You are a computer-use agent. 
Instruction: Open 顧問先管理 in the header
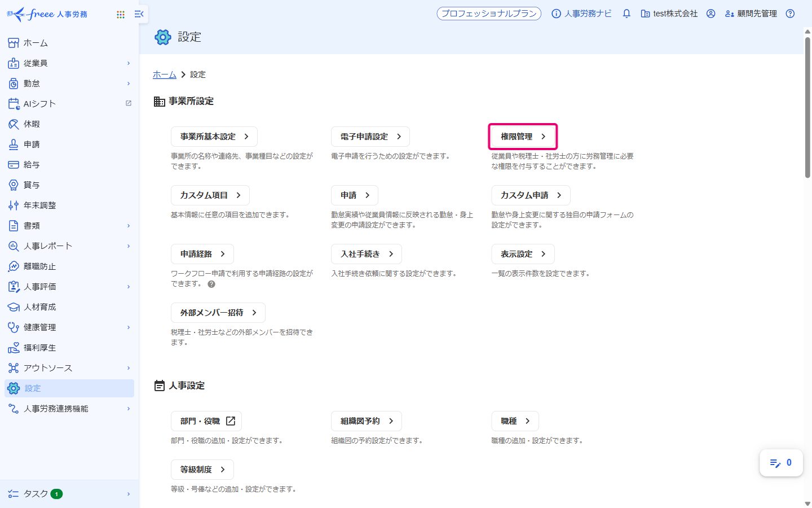click(x=751, y=14)
